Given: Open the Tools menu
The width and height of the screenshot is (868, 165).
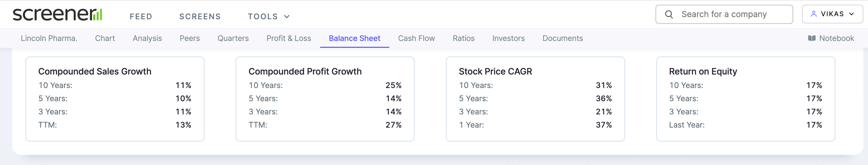Looking at the screenshot, I should (263, 16).
